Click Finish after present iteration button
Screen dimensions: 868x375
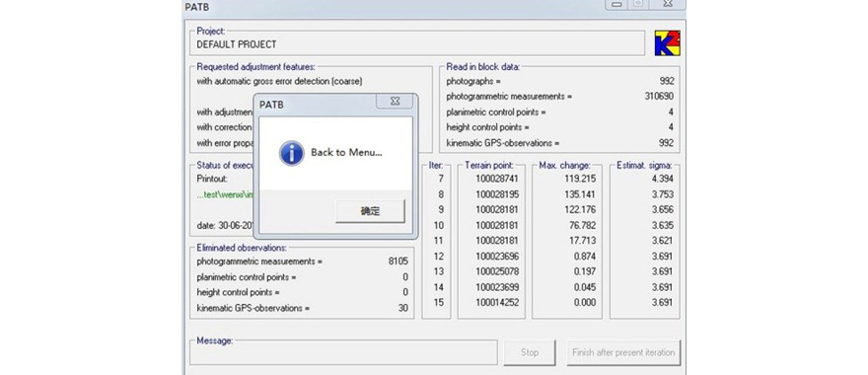coord(623,352)
